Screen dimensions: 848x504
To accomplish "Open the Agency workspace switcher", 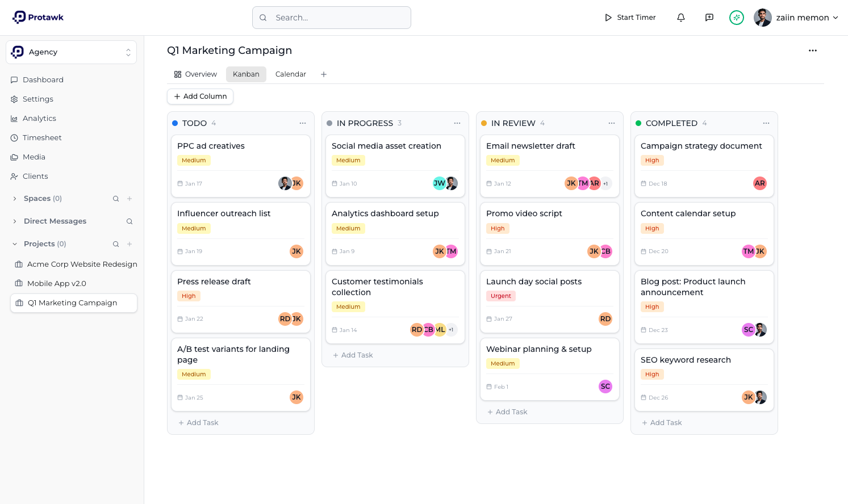I will point(71,52).
